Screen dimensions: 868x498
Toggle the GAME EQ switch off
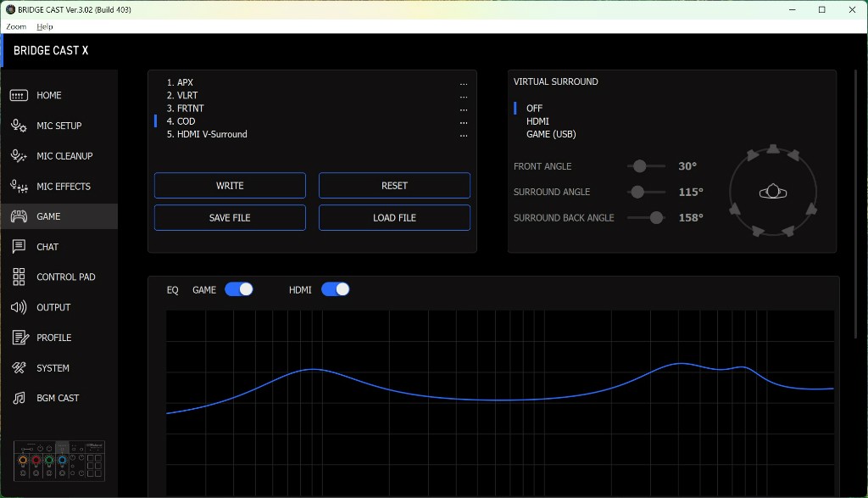[239, 289]
